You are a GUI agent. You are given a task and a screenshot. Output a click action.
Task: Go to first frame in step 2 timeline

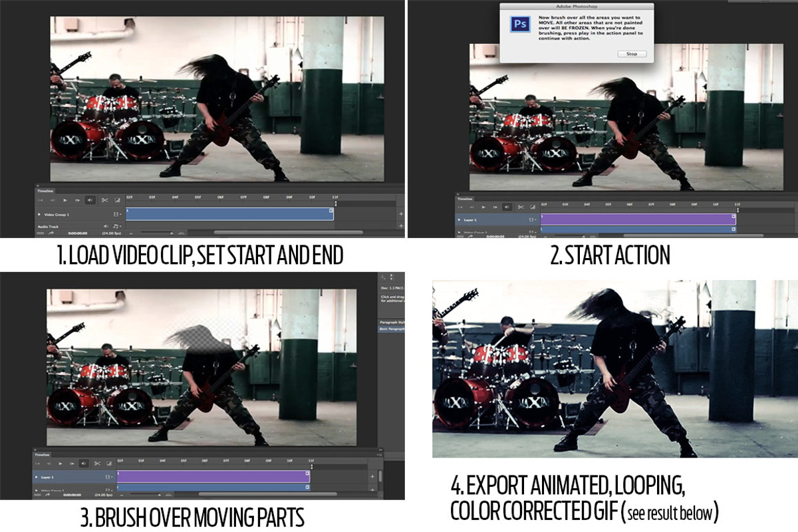[x=460, y=207]
